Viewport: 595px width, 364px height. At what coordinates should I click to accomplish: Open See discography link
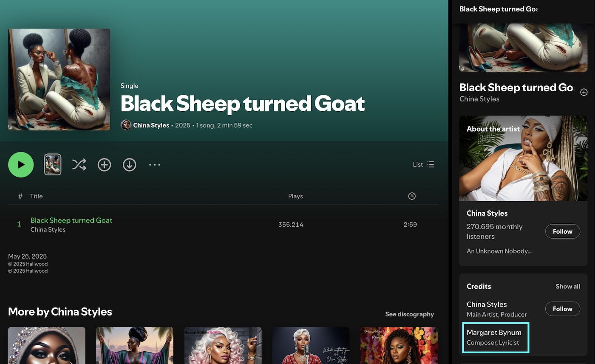coord(409,314)
